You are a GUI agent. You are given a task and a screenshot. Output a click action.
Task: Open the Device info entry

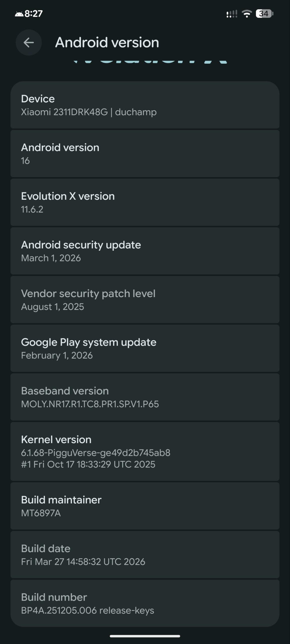pyautogui.click(x=145, y=105)
